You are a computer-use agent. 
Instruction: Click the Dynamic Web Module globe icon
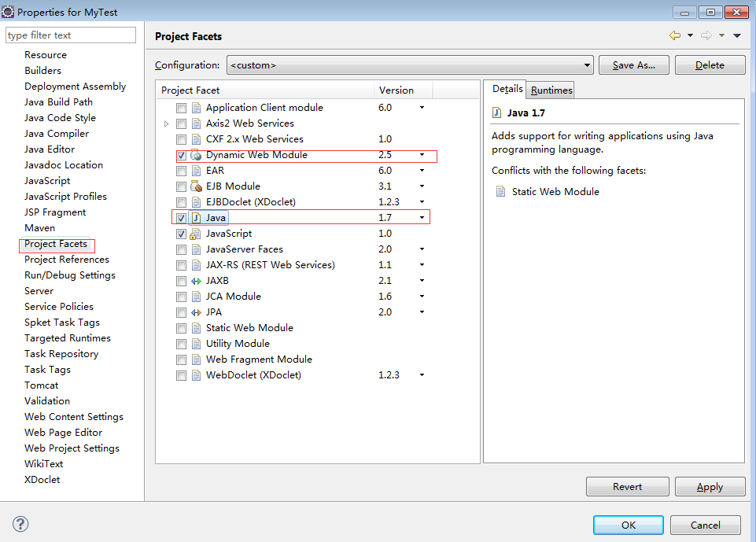point(196,155)
